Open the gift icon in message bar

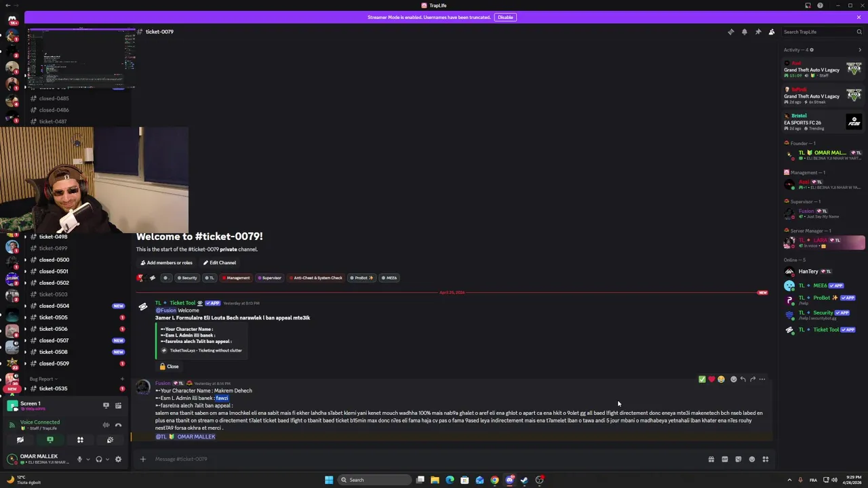click(711, 460)
